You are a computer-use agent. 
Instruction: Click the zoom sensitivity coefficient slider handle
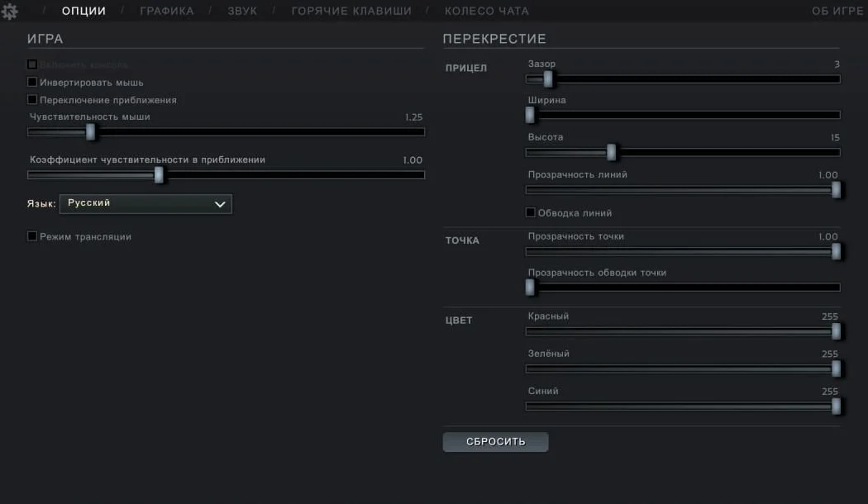click(x=159, y=175)
